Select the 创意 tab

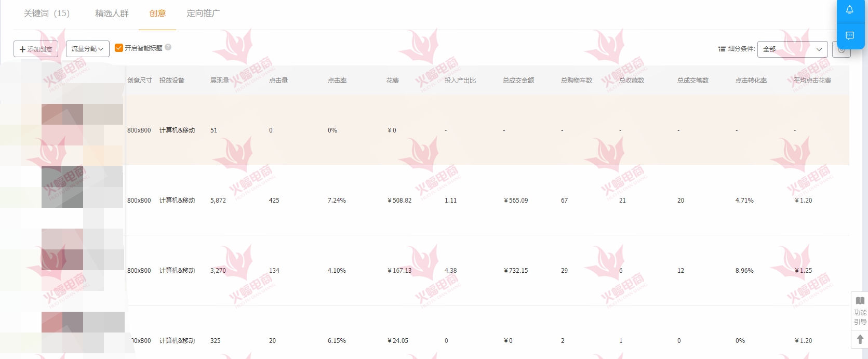click(x=157, y=13)
